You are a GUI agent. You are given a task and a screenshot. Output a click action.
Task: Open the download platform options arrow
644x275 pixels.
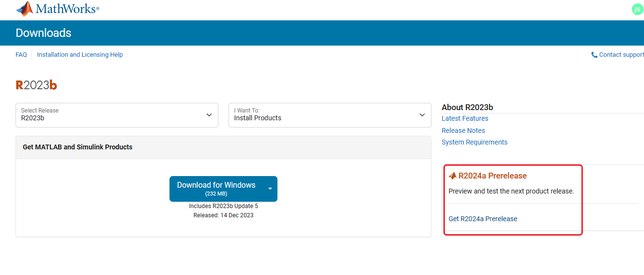(270, 189)
